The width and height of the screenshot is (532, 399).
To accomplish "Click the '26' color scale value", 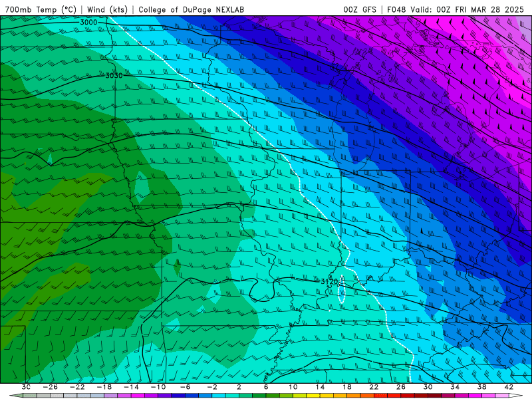I will 401,387.
